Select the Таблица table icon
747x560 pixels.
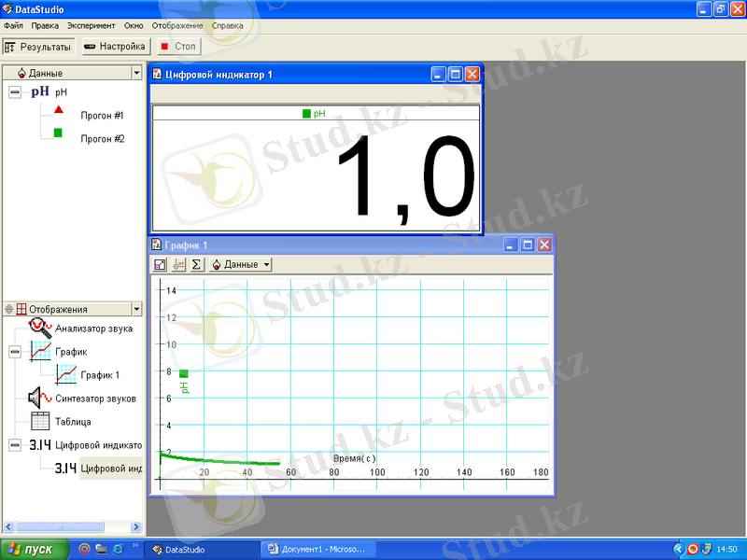[x=40, y=421]
